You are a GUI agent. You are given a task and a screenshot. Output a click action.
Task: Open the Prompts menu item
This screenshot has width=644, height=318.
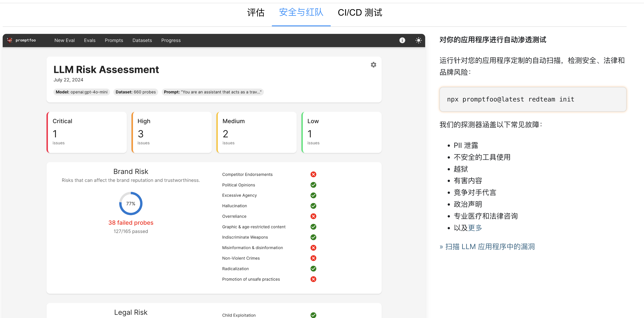[114, 40]
